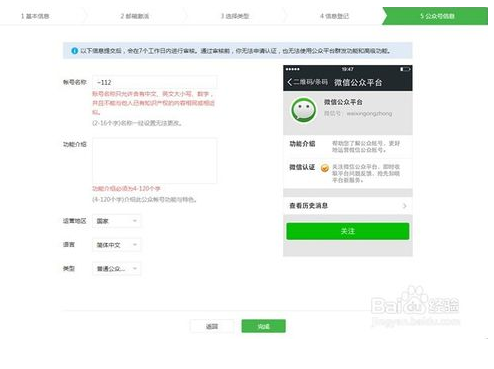Screen dimensions: 494x369
Task: Click the 返回 button
Action: pos(212,326)
